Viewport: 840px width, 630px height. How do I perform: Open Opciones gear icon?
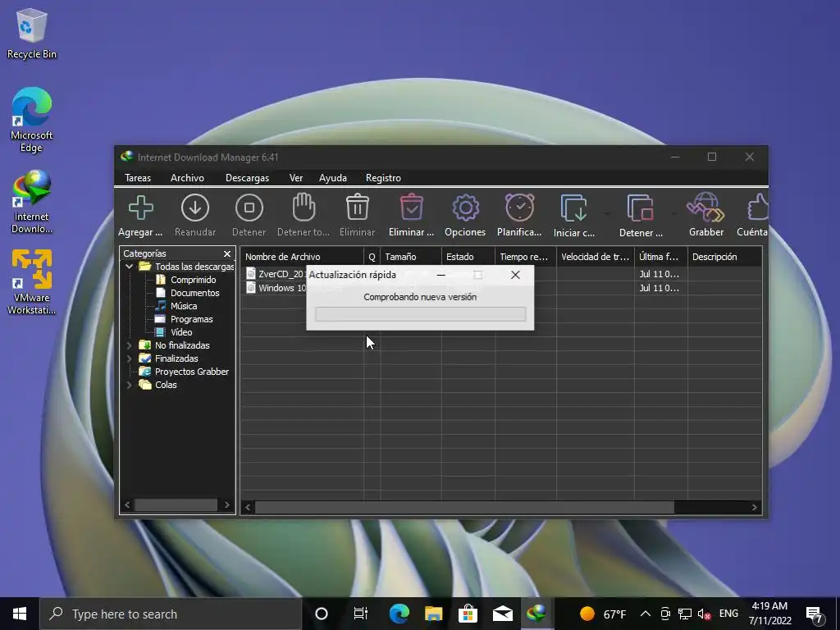(x=465, y=208)
